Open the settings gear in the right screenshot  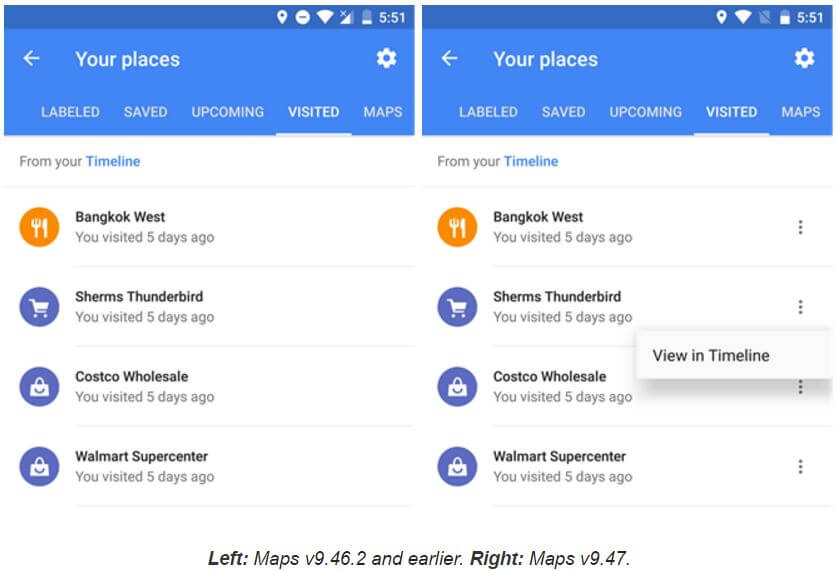point(804,59)
